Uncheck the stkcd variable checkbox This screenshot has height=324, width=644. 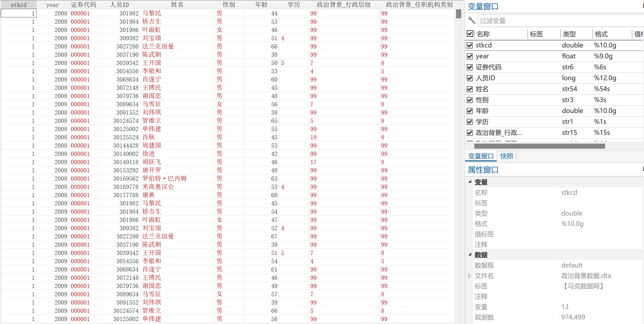[470, 45]
